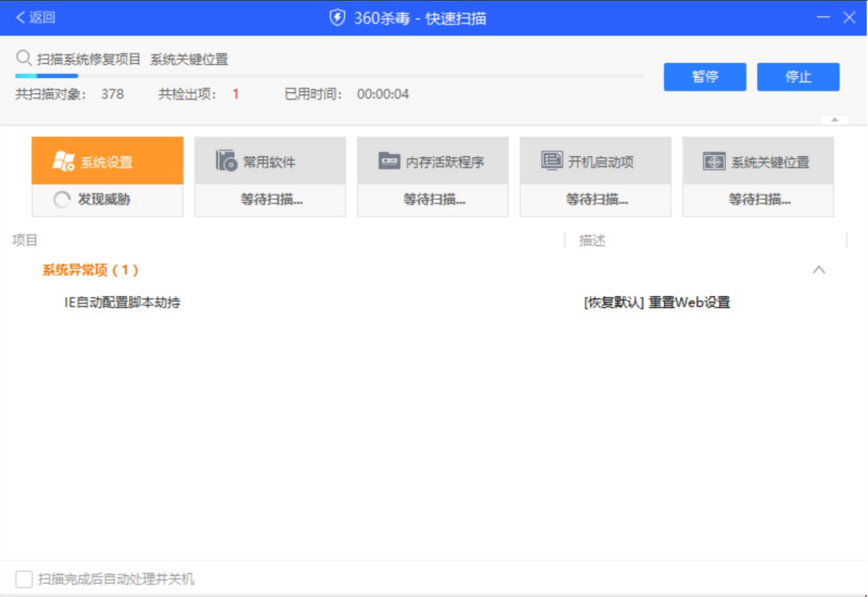This screenshot has height=597, width=868.
Task: Click 等待扫描... under 系统关键位置
Action: tap(760, 200)
